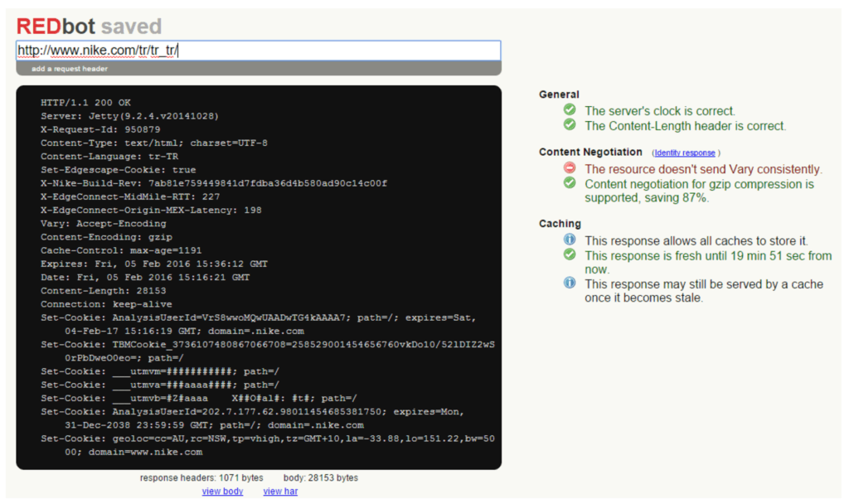Click the green check beside Content-Length is correct
849x504 pixels.
570,125
